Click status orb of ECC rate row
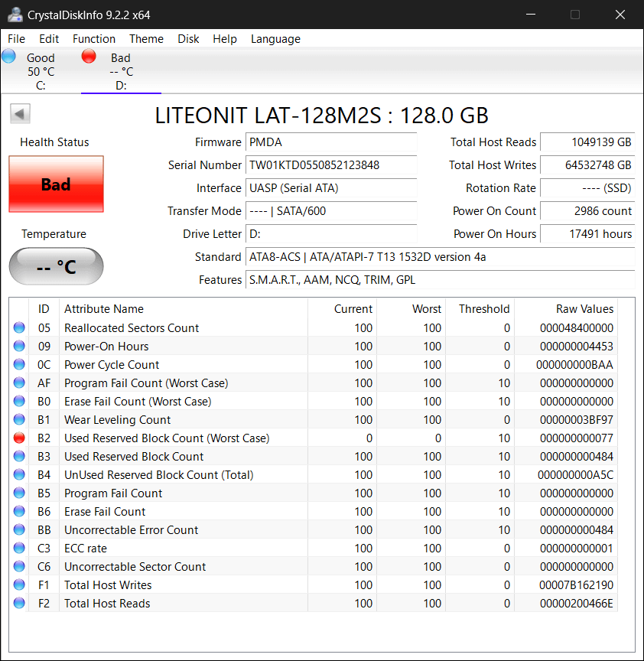Image resolution: width=644 pixels, height=661 pixels. click(19, 548)
